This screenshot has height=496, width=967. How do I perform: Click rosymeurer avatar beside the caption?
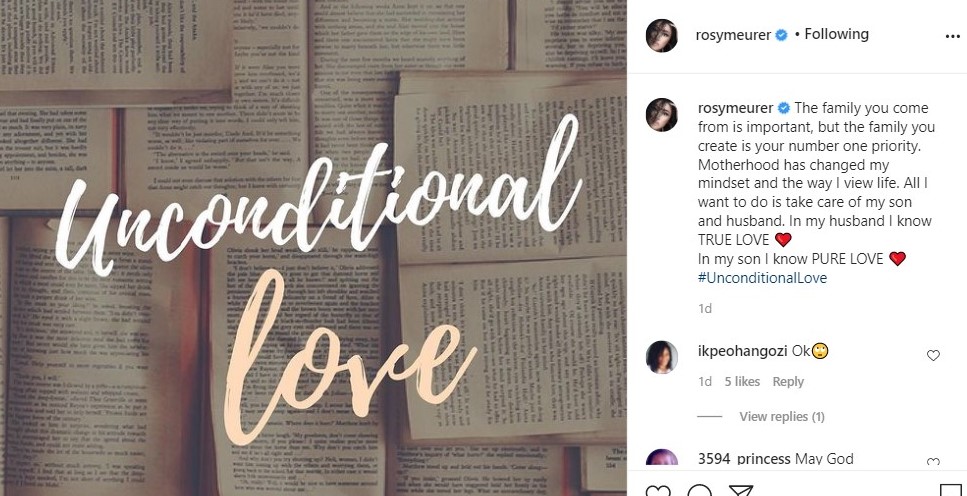(x=662, y=115)
